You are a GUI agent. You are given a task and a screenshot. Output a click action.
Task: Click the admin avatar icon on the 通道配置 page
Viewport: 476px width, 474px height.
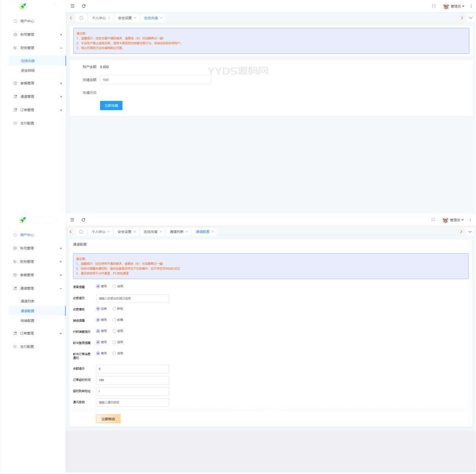445,220
